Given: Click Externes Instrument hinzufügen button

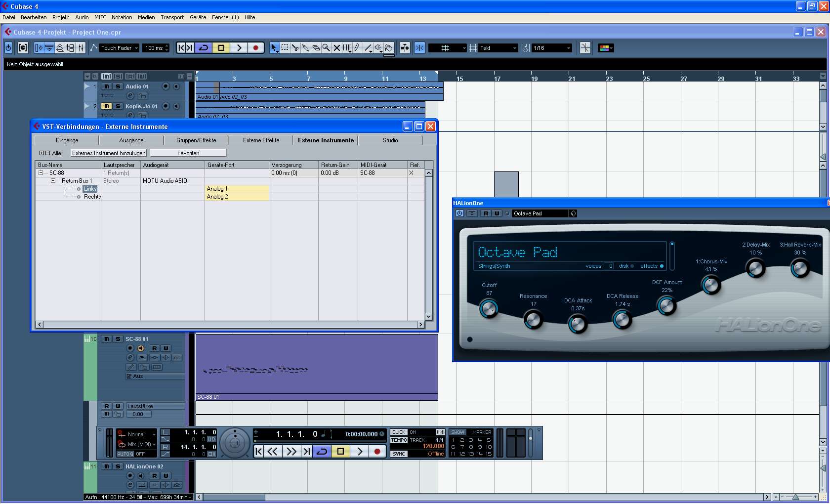Looking at the screenshot, I should click(109, 153).
